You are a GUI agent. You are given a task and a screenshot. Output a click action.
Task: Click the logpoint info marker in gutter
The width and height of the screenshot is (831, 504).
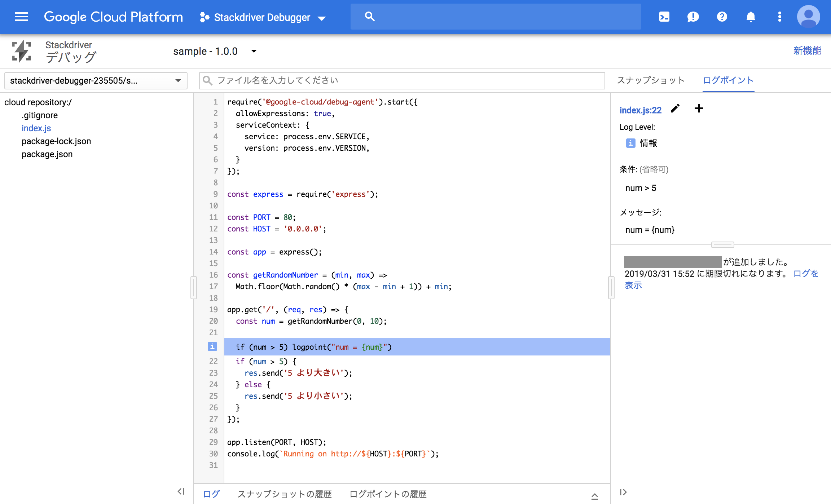pos(212,346)
